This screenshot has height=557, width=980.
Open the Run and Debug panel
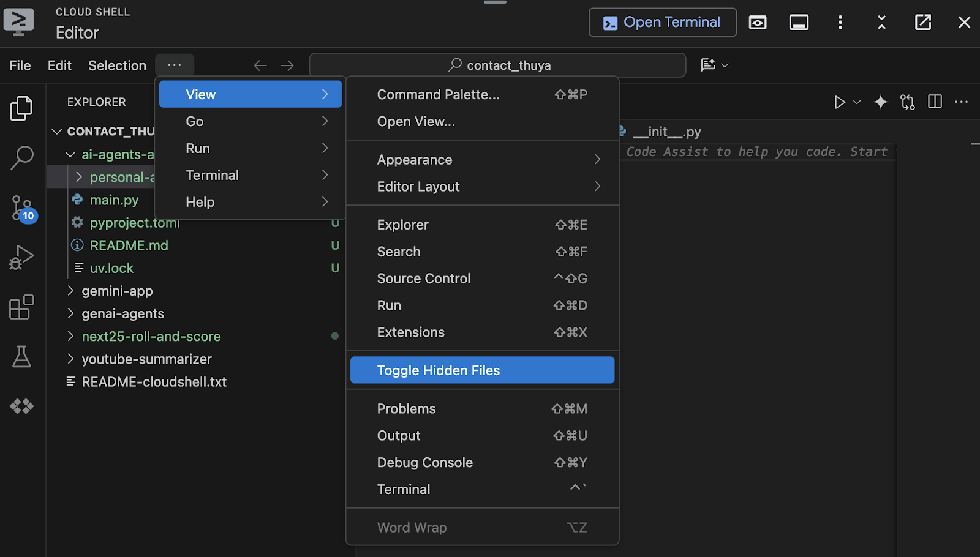21,257
